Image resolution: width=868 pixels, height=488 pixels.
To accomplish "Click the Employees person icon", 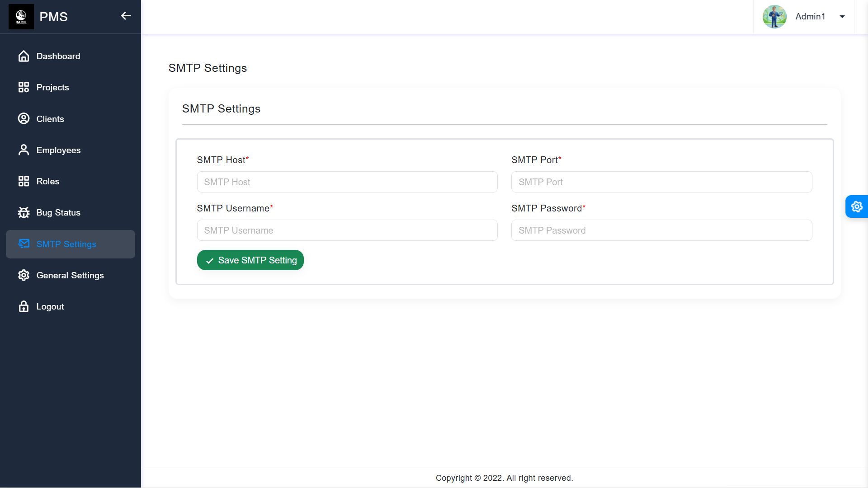I will [24, 150].
